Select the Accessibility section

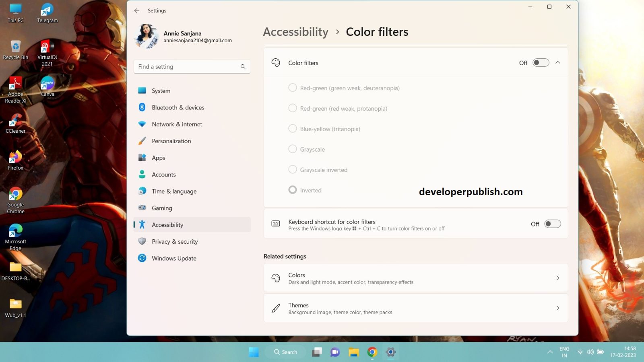point(167,224)
